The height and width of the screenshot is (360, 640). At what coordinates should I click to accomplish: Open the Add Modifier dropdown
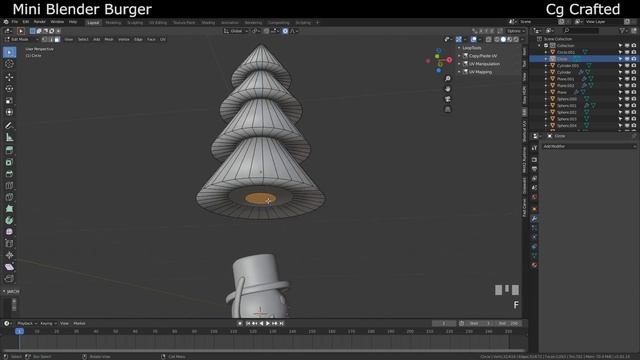(589, 146)
